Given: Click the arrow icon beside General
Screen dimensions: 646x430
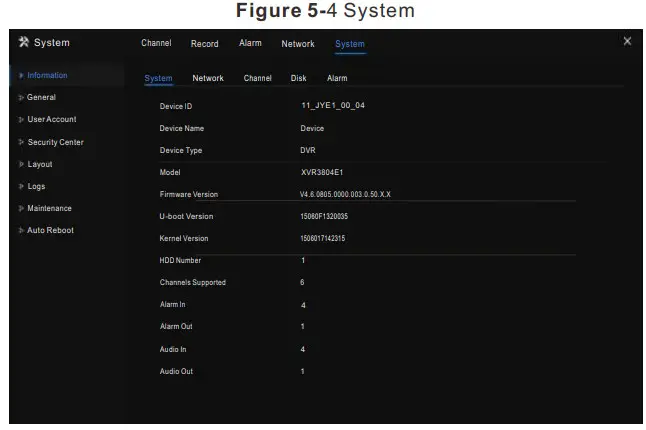Looking at the screenshot, I should click(x=21, y=98).
